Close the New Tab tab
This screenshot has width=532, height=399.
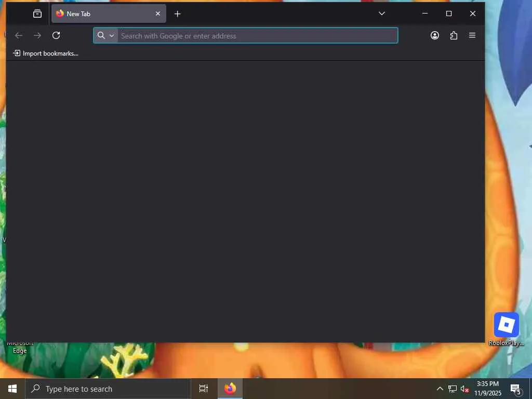point(158,14)
